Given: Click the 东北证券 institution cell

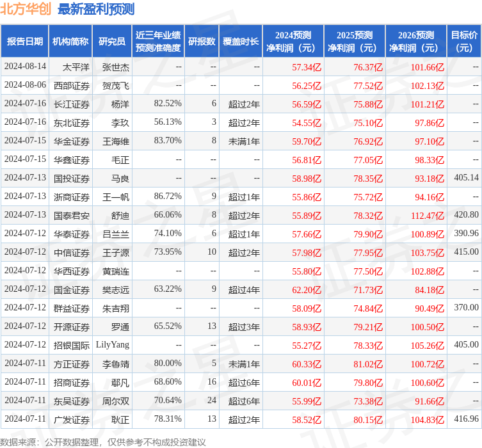Looking at the screenshot, I should click(72, 123).
